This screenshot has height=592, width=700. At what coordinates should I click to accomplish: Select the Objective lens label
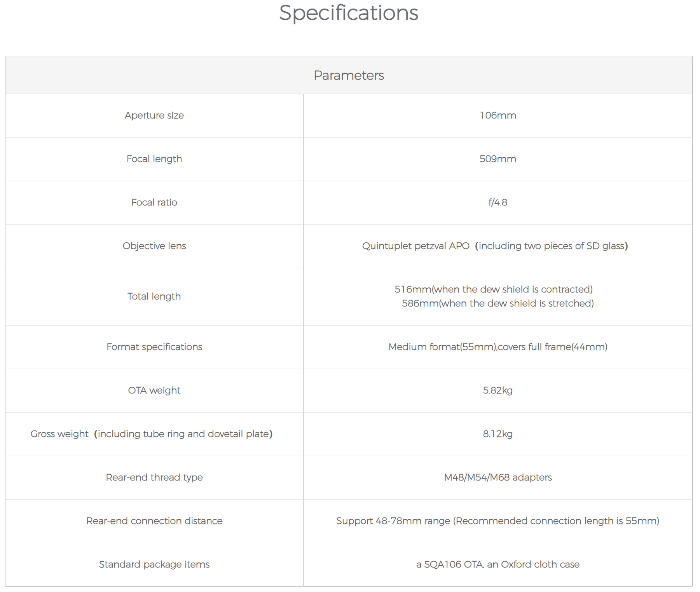154,246
